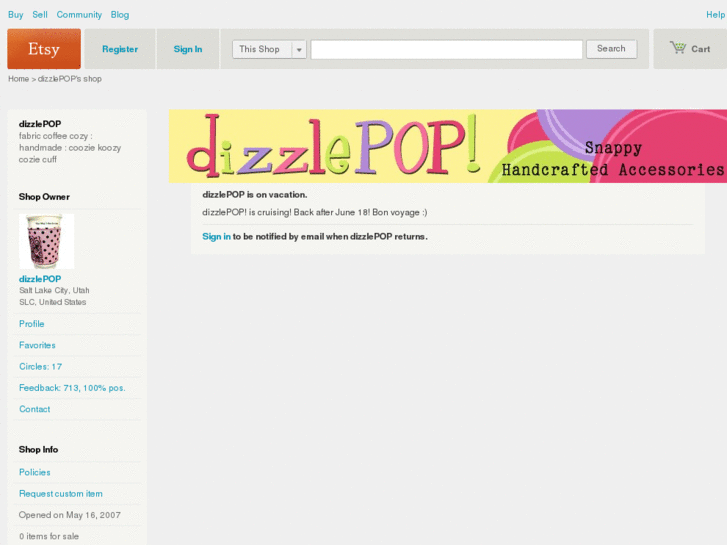
Task: Open the Help link
Action: (x=715, y=15)
